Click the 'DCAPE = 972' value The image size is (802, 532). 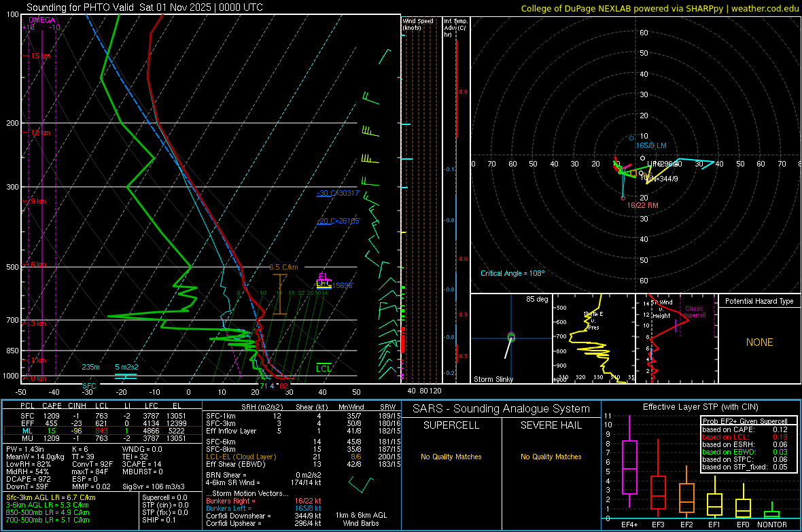pyautogui.click(x=28, y=479)
